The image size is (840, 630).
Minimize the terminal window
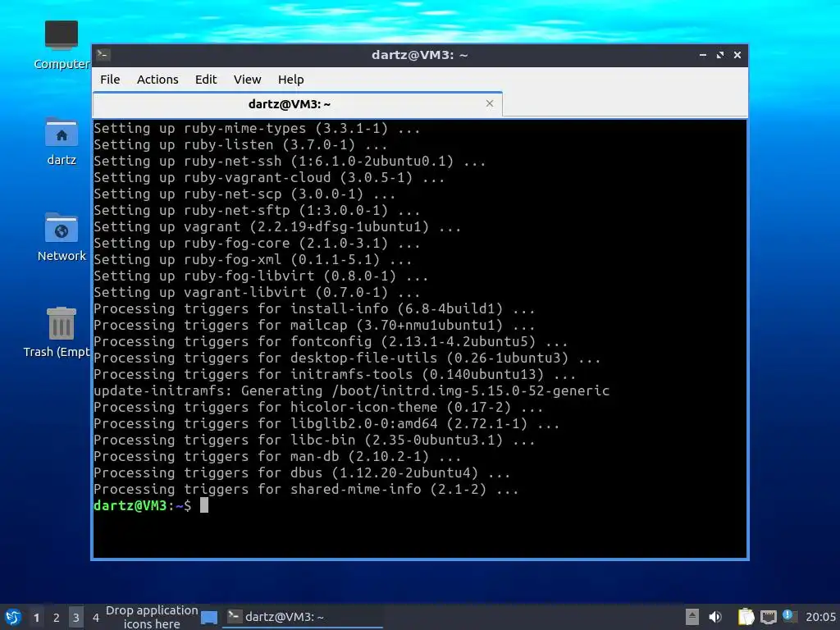pyautogui.click(x=703, y=55)
